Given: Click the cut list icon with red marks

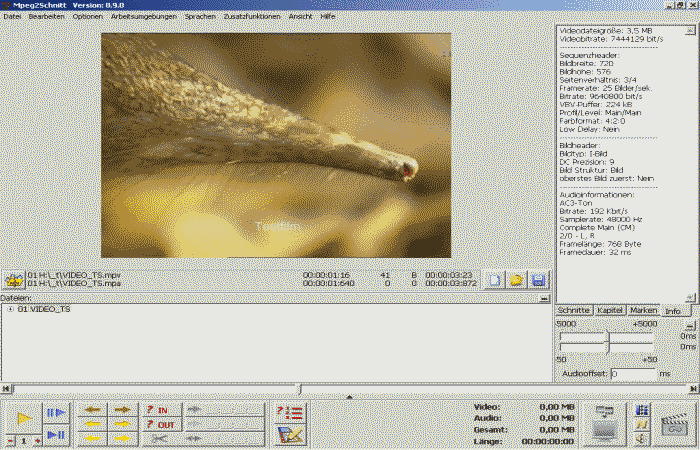Looking at the screenshot, I should [x=290, y=412].
